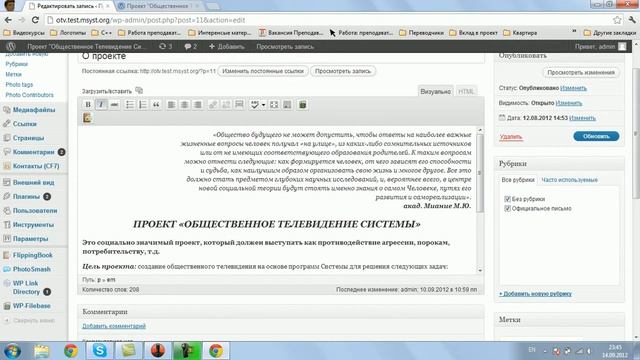The image size is (640, 360).
Task: Select the Все рубрики tab
Action: 518,180
